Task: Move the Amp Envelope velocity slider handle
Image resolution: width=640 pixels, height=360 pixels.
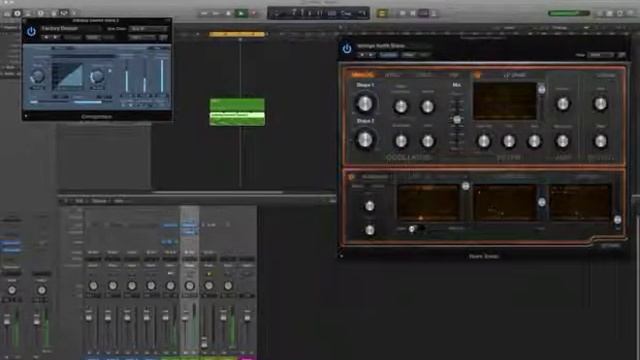Action: click(x=618, y=220)
